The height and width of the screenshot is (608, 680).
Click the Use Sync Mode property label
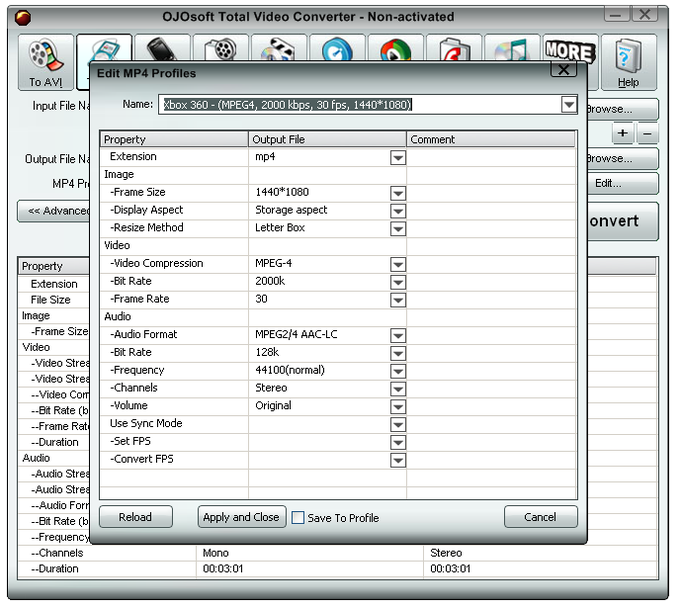(x=146, y=423)
